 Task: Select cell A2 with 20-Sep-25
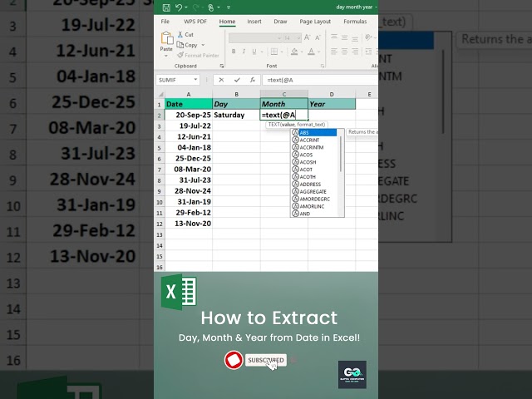pyautogui.click(x=189, y=115)
